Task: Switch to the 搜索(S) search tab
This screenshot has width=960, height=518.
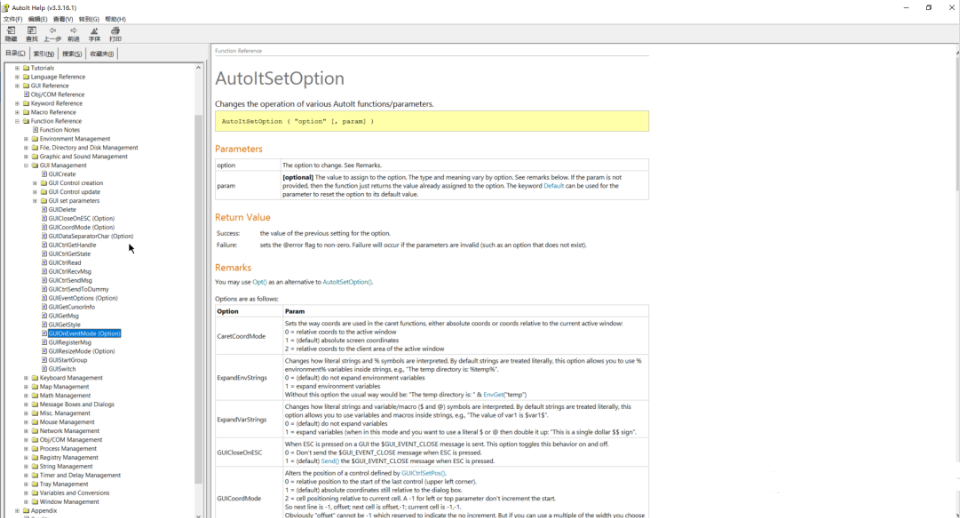Action: [72, 54]
